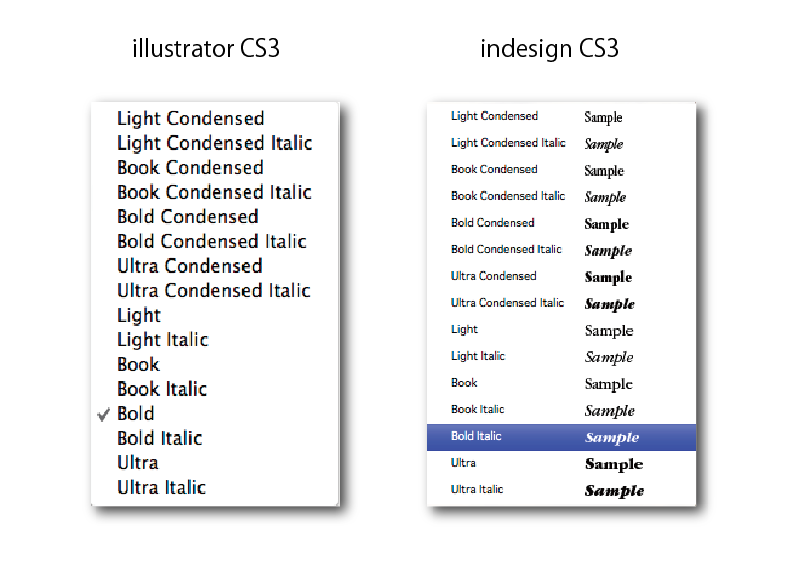This screenshot has height=567, width=788.
Task: Choose Light Condensed Italic in Illustrator list
Action: 215,143
